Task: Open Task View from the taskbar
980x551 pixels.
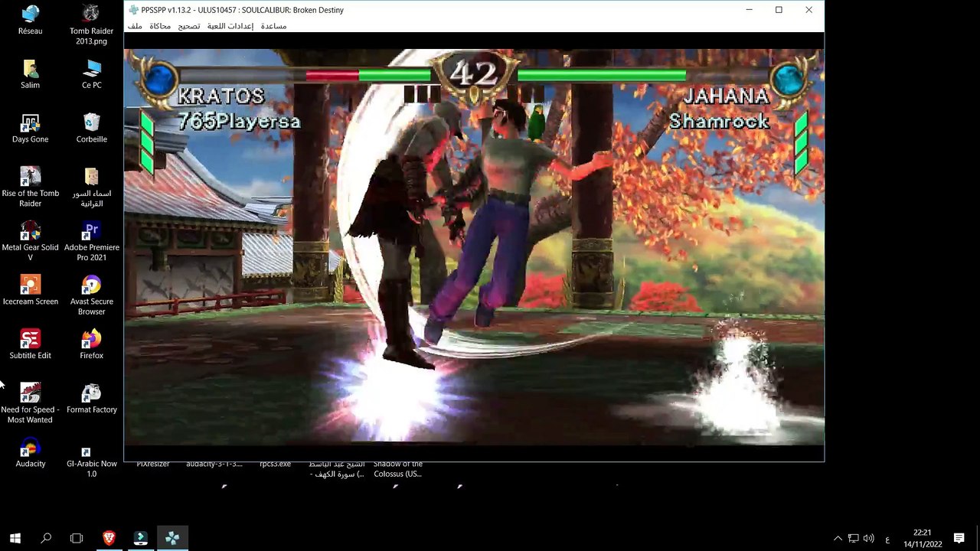Action: [77, 539]
